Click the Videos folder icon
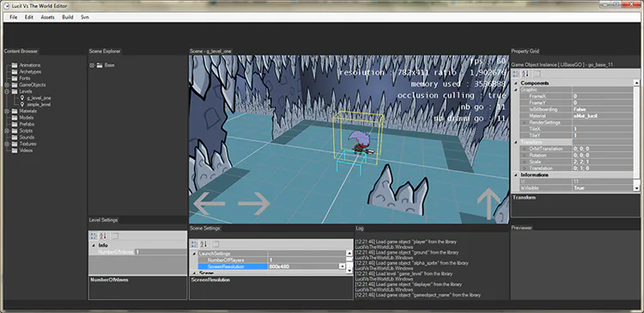The width and height of the screenshot is (644, 313). point(15,150)
